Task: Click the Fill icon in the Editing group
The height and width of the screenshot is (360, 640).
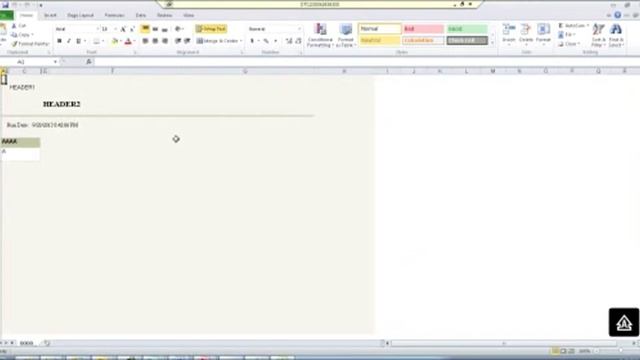Action: pyautogui.click(x=562, y=35)
